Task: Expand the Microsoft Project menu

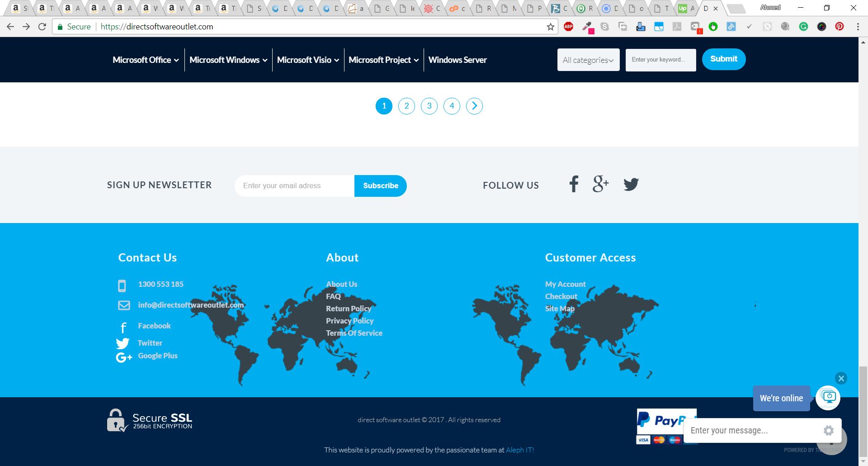Action: coord(383,60)
